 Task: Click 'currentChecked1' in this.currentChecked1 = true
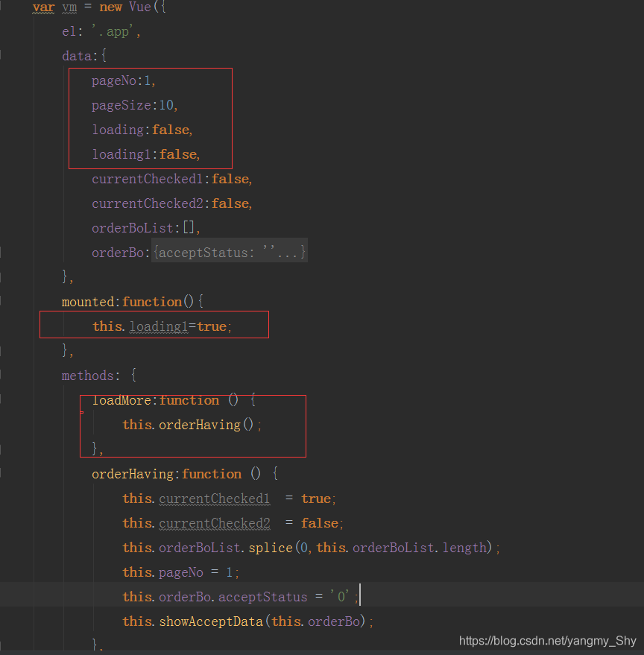215,499
